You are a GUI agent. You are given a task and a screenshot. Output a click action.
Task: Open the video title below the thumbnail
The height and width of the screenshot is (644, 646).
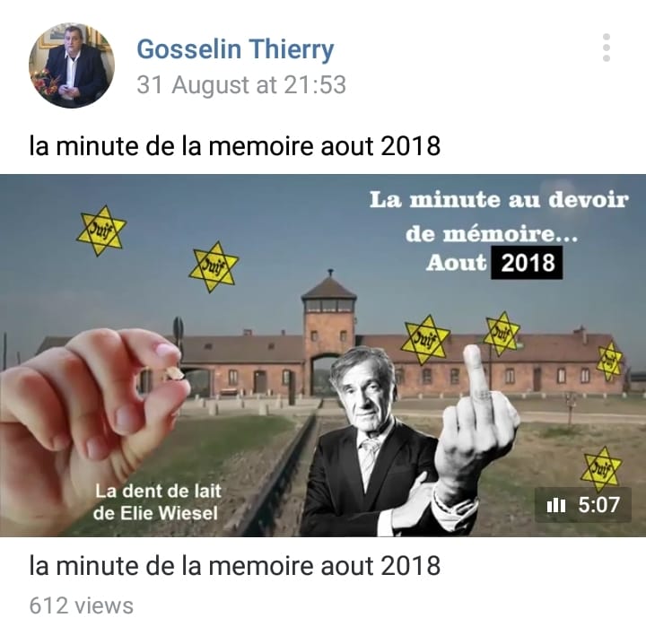(x=235, y=565)
